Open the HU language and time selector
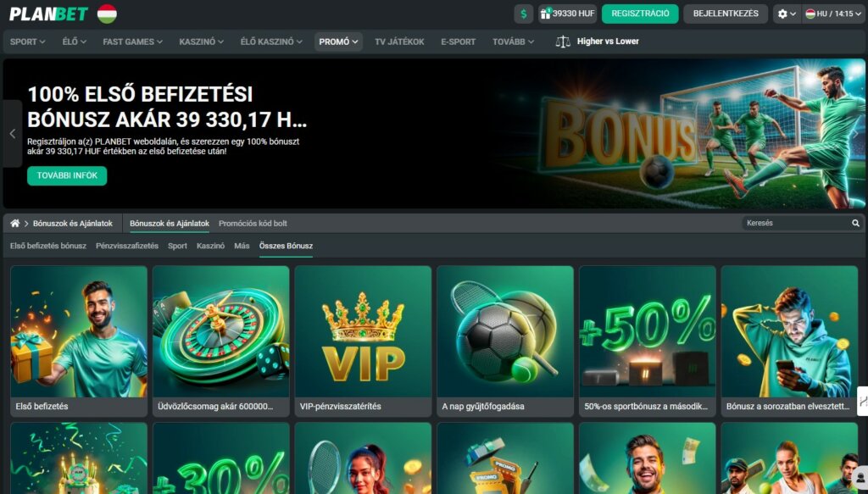 (833, 14)
